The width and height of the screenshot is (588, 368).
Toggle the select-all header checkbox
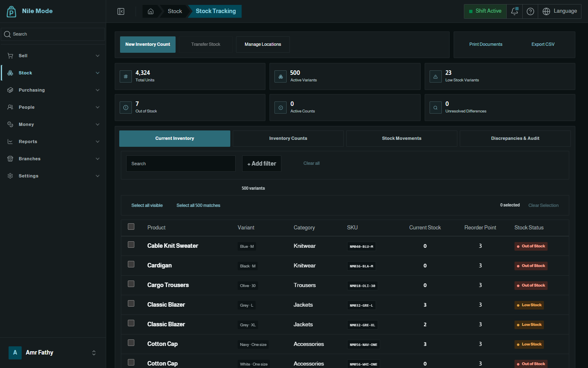coord(131,227)
